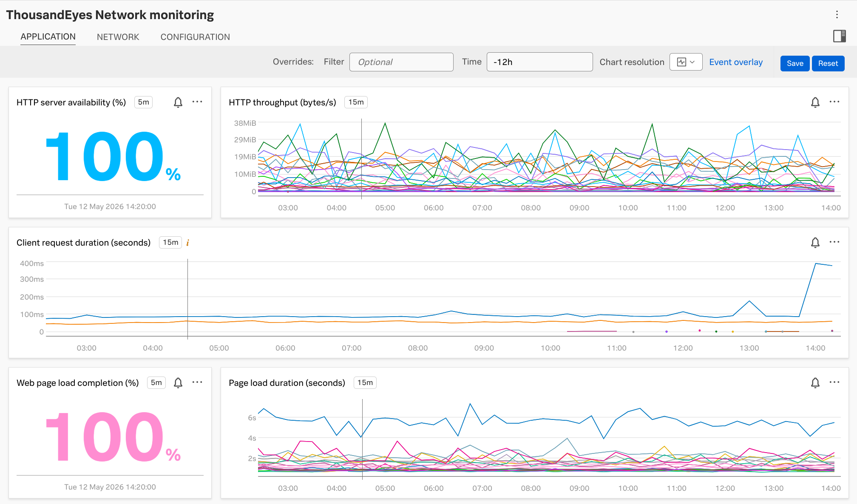Open alerts bell on Web page load completion
This screenshot has width=857, height=504.
[x=178, y=383]
